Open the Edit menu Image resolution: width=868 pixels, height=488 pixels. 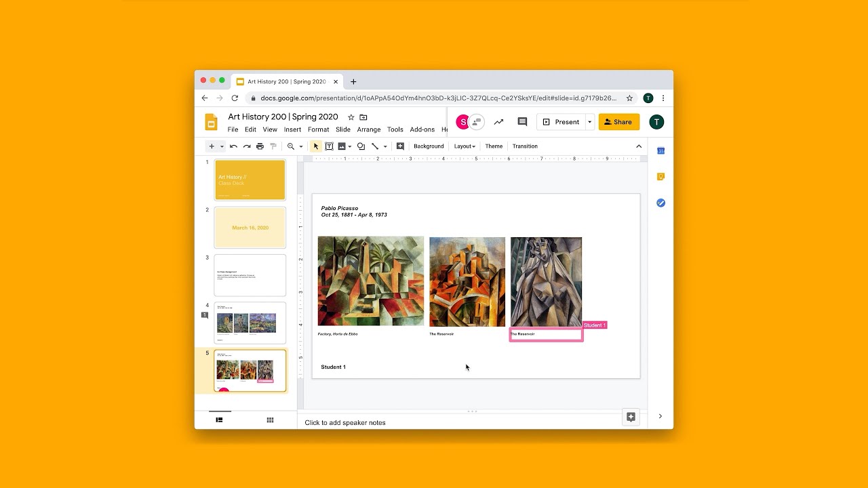(250, 129)
